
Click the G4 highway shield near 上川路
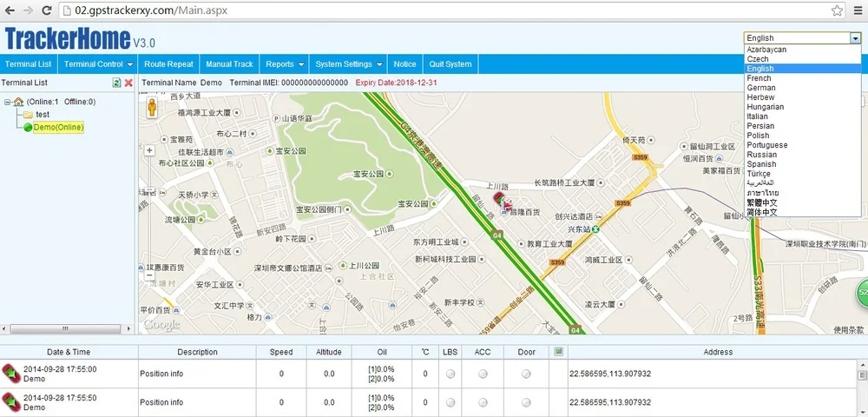tap(496, 235)
